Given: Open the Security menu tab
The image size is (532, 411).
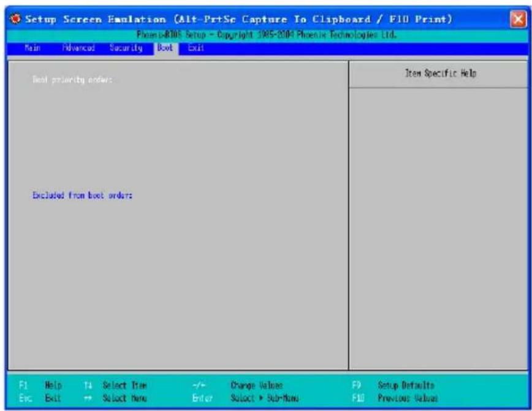Looking at the screenshot, I should pos(126,48).
